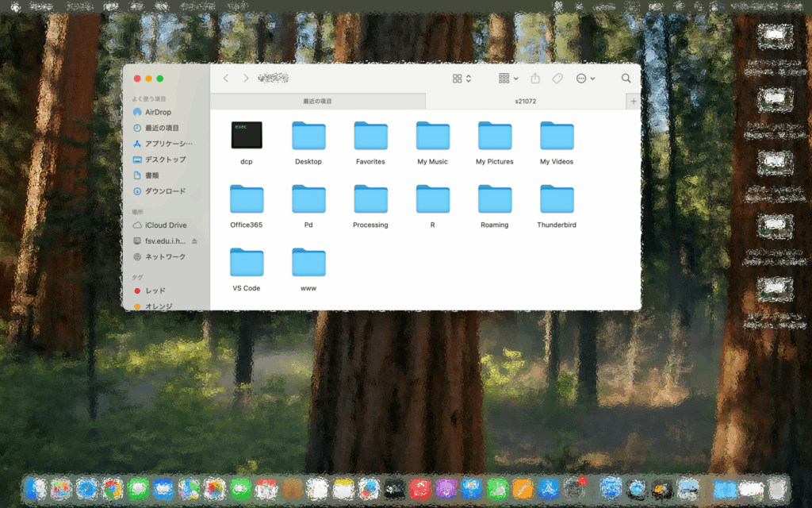
Task: Go to ダウンロード in sidebar
Action: (x=165, y=191)
